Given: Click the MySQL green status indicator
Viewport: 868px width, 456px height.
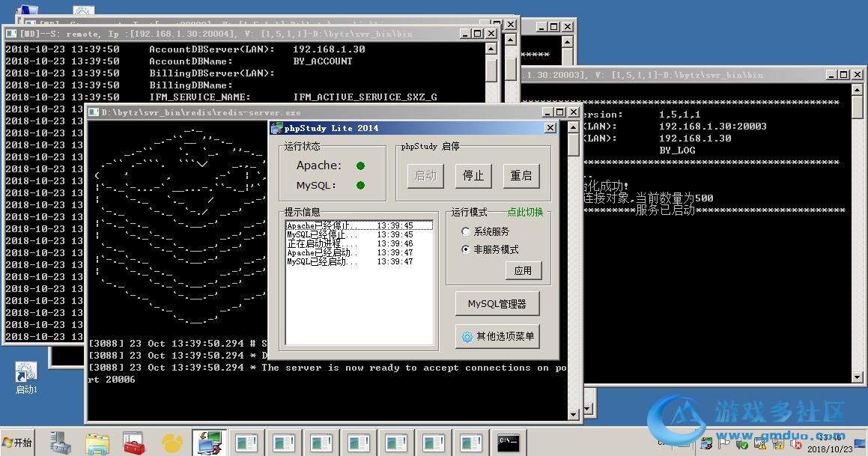Looking at the screenshot, I should (x=360, y=186).
